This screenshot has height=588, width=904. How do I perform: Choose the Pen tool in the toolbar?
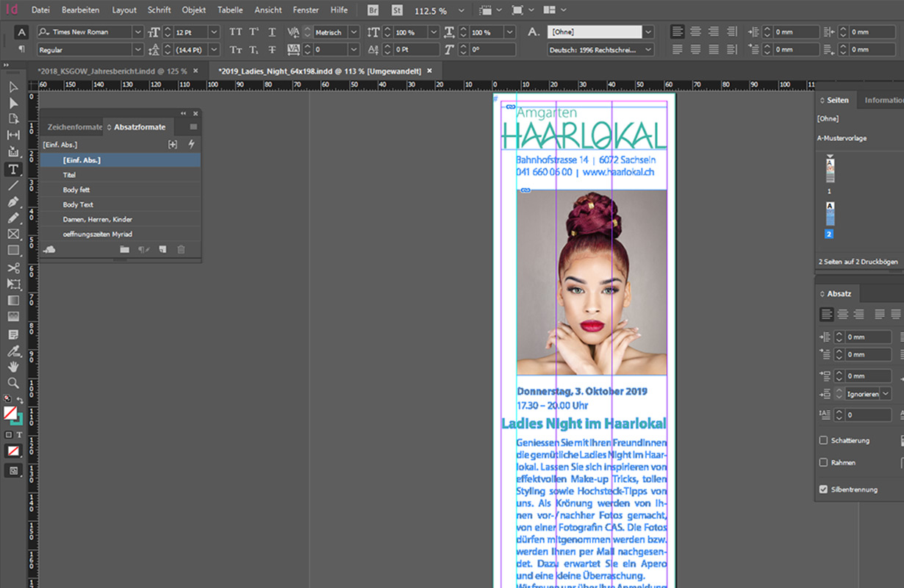15,202
